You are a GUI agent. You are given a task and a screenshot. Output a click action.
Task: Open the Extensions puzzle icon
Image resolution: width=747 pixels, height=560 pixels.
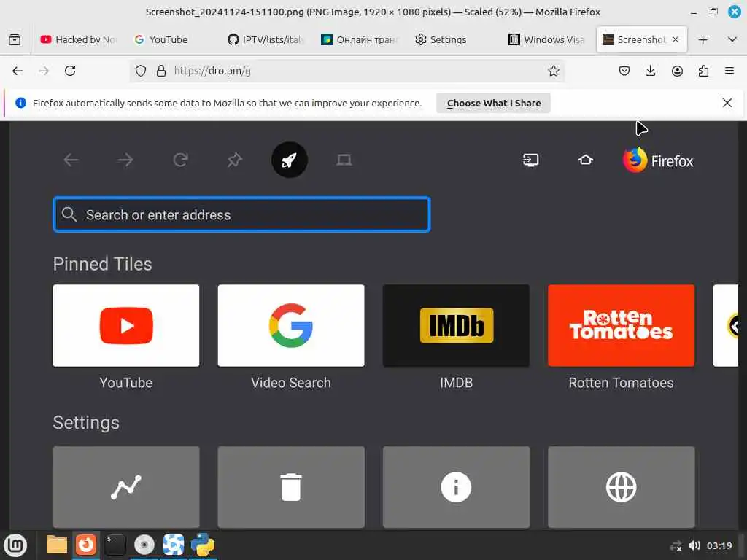pos(703,71)
